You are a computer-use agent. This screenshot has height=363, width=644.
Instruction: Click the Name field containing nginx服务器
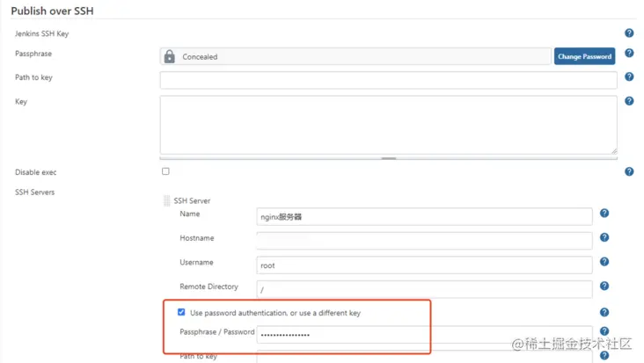click(x=424, y=216)
